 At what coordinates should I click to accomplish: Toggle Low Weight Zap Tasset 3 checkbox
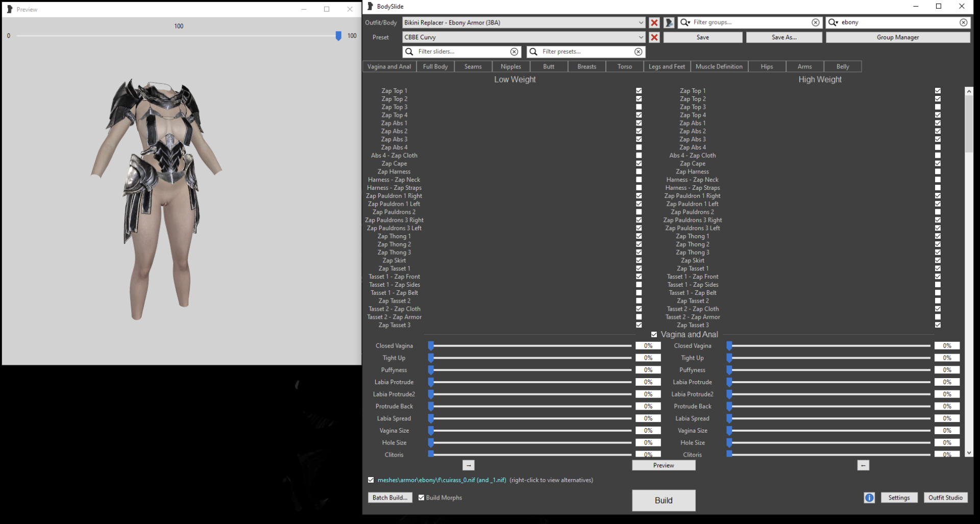coord(639,325)
